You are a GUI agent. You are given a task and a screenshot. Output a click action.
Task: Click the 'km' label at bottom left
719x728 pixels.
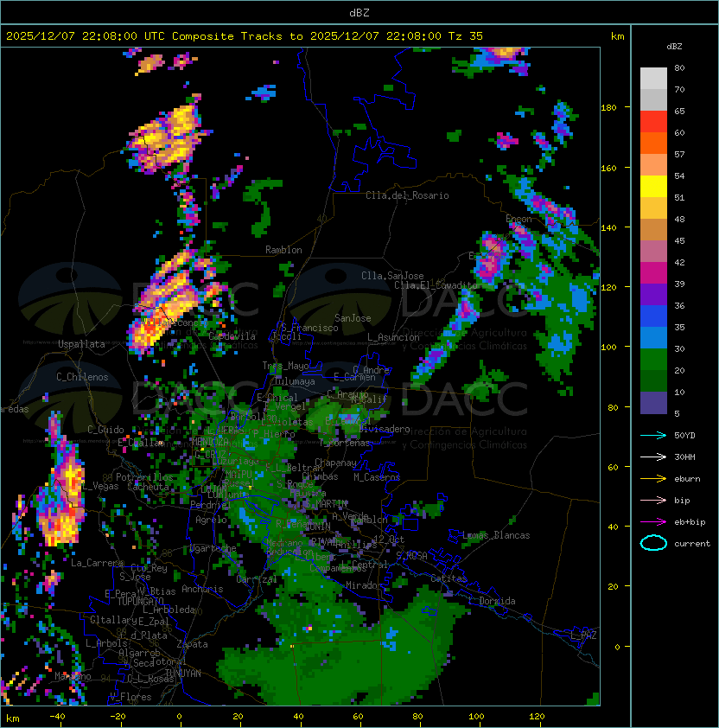click(x=13, y=718)
